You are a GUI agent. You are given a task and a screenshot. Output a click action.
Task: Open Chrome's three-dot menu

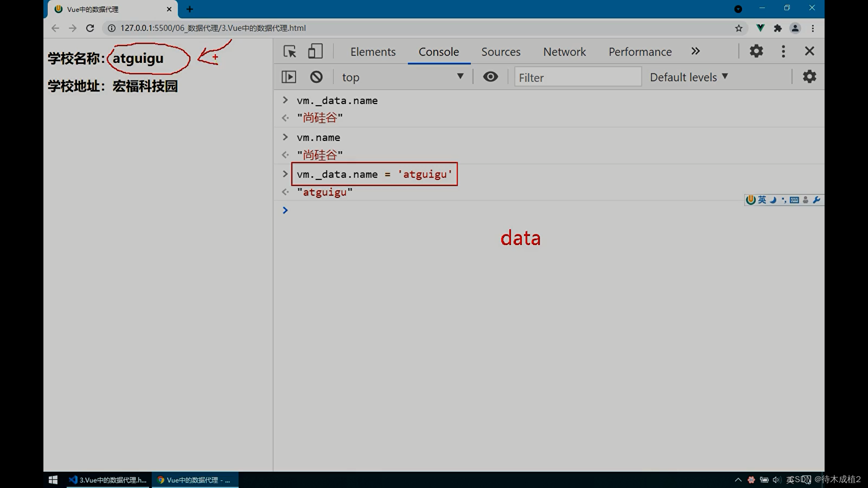(x=813, y=28)
